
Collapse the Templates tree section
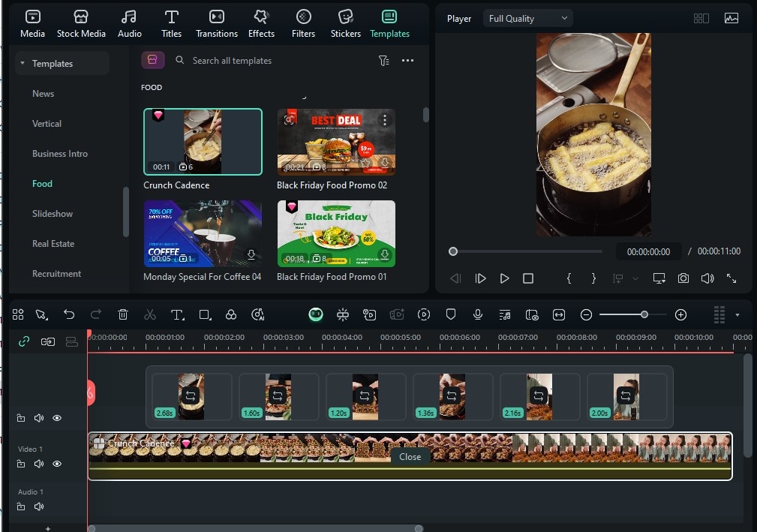(x=23, y=63)
